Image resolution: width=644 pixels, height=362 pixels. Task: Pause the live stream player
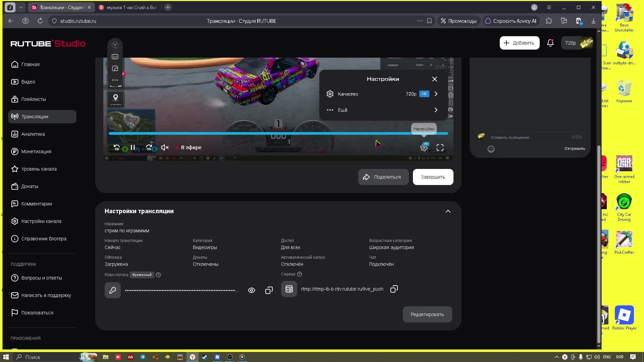tap(133, 147)
